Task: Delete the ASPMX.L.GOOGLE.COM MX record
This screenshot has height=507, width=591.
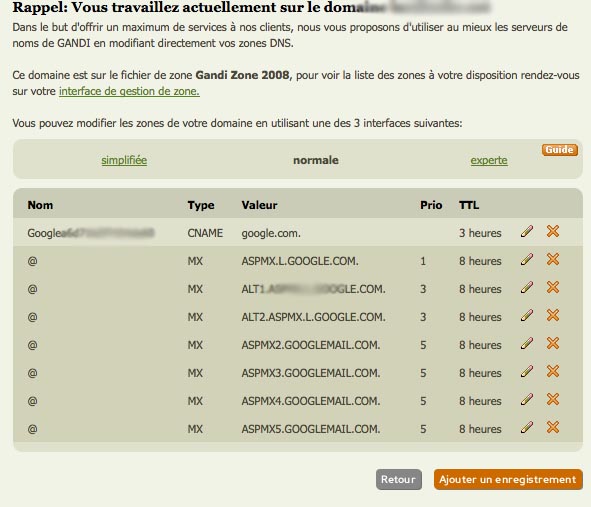Action: [x=553, y=259]
